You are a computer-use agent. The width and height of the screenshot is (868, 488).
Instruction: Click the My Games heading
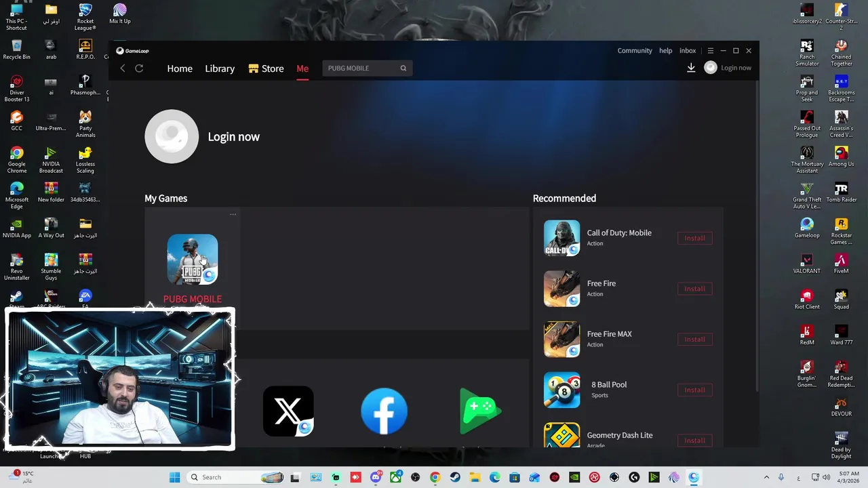(x=165, y=199)
